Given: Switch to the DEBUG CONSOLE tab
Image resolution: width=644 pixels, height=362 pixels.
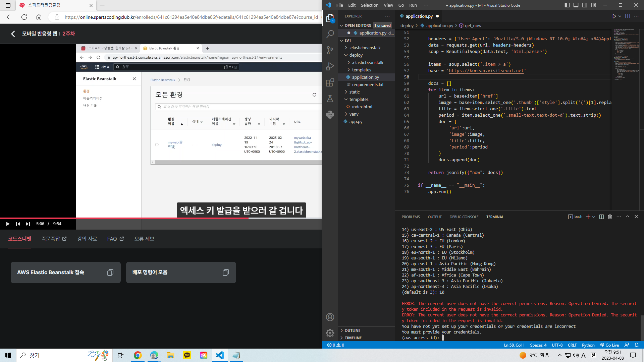Looking at the screenshot, I should 464,217.
